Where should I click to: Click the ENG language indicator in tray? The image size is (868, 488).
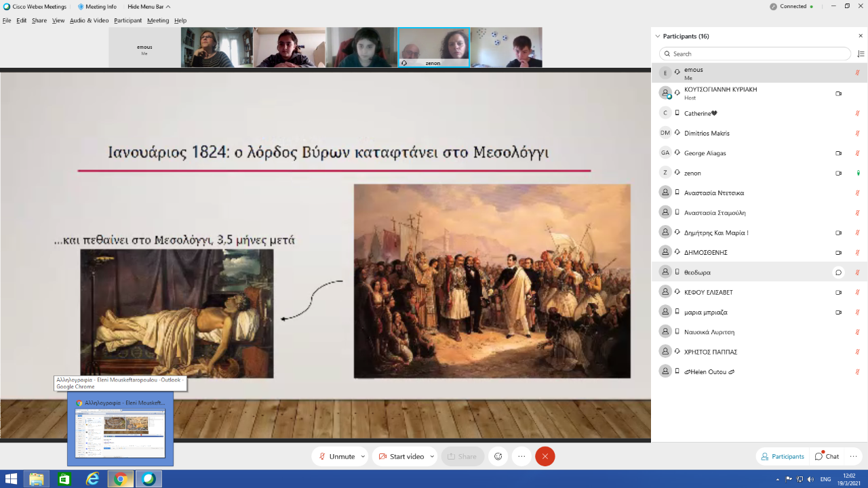(825, 479)
